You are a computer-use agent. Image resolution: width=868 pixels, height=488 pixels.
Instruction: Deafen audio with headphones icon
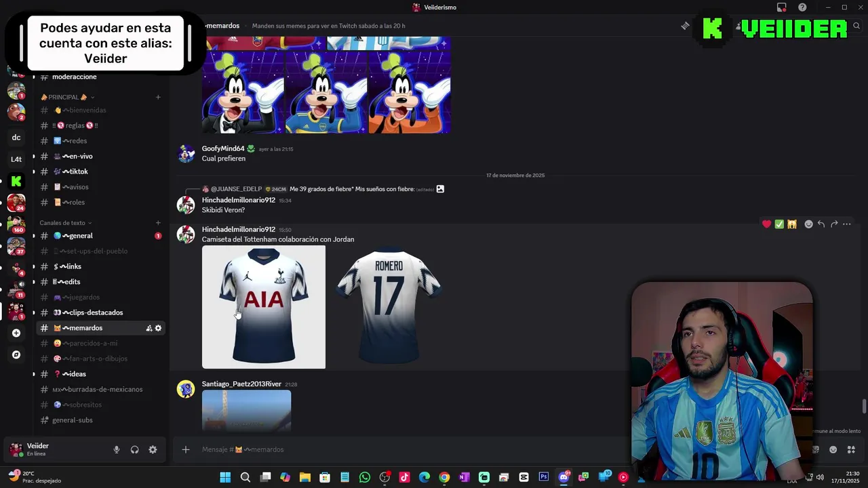(135, 449)
